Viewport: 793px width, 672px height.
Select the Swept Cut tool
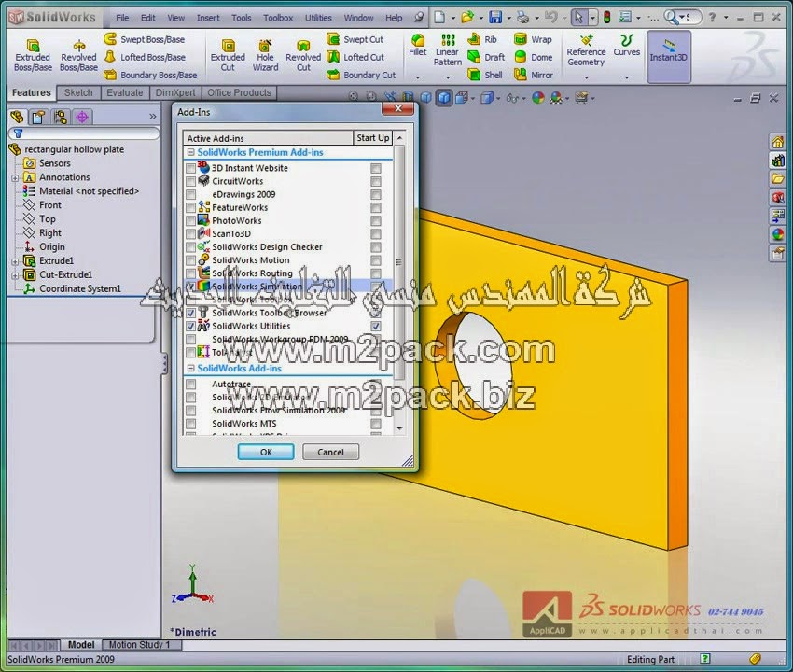[355, 39]
